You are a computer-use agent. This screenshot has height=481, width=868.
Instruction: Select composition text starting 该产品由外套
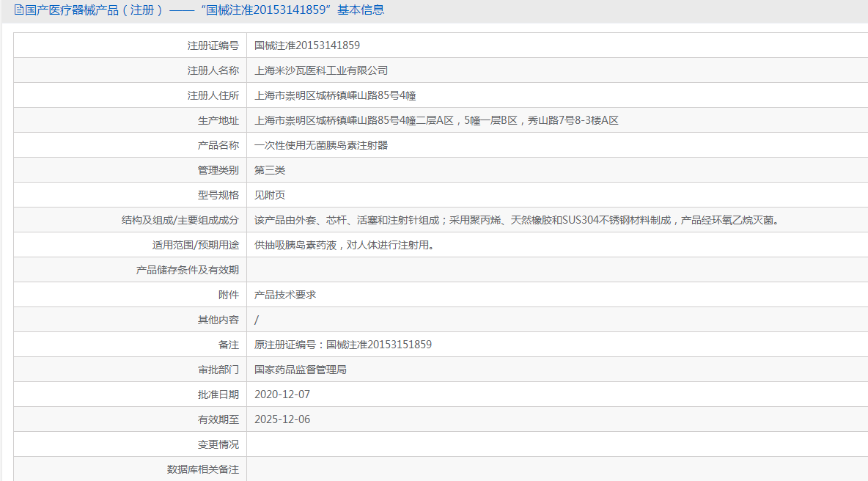click(518, 220)
